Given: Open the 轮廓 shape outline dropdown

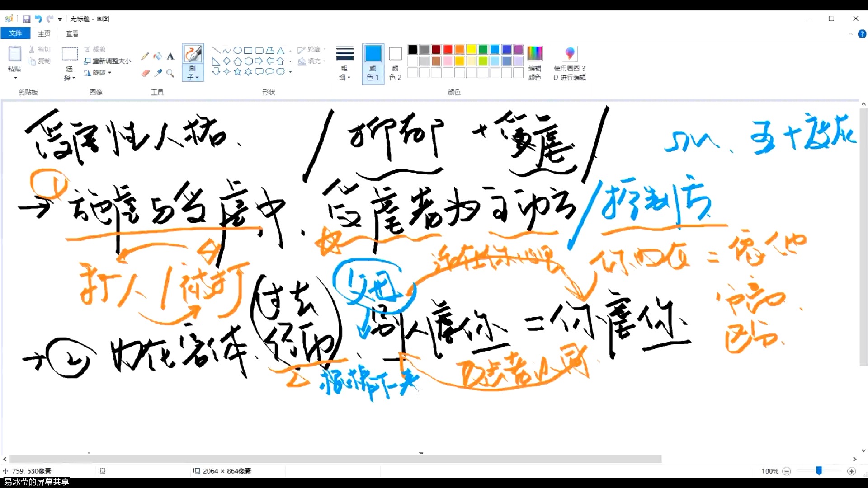Looking at the screenshot, I should coord(311,49).
